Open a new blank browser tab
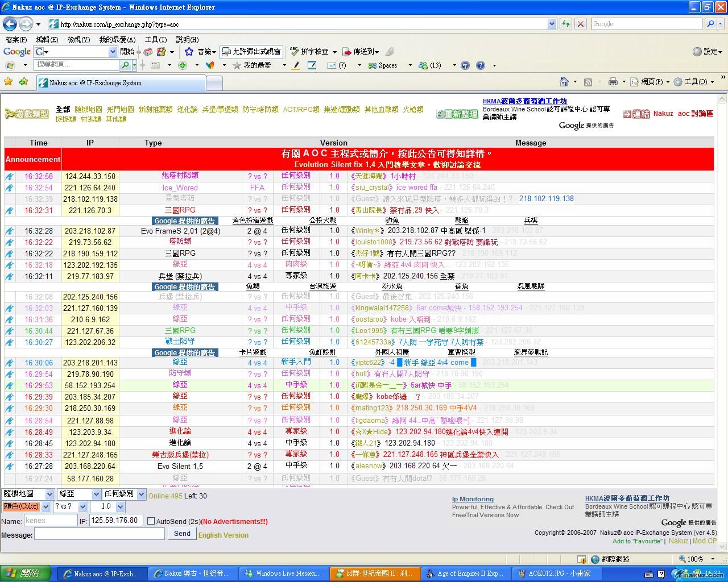 tap(214, 83)
